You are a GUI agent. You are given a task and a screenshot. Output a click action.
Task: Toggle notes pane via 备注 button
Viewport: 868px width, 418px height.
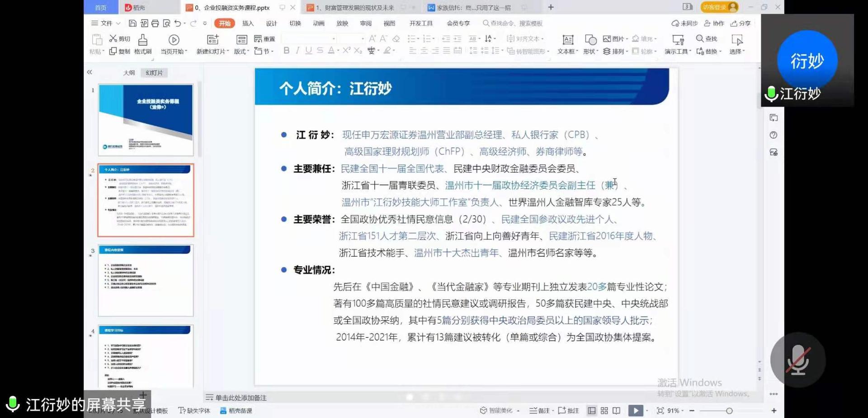click(x=540, y=410)
